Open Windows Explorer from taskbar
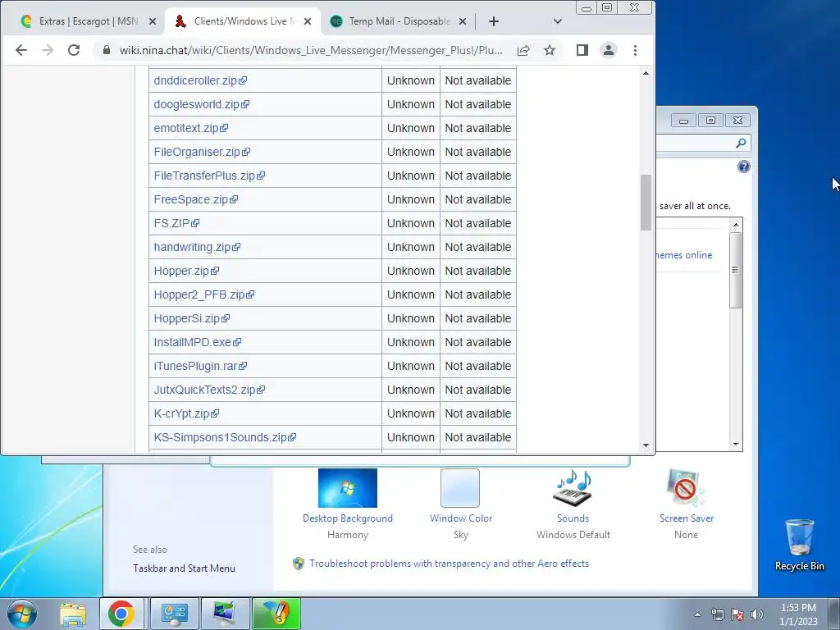 [x=73, y=614]
